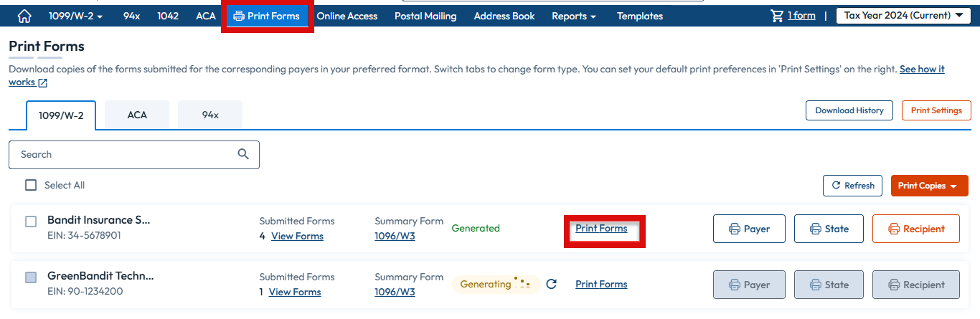Print Payer copies for Bandit Insurance
This screenshot has height=319, width=980.
point(749,229)
